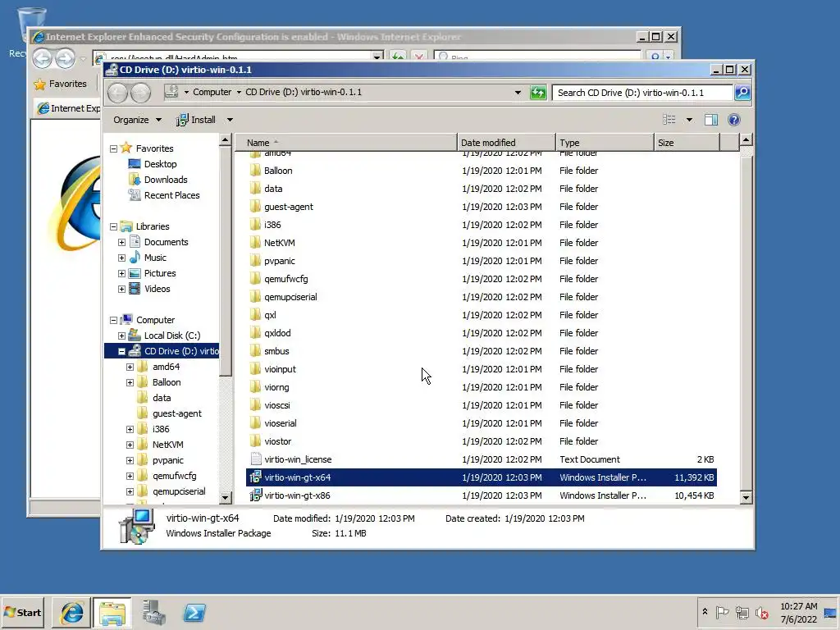840x630 pixels.
Task: Select the Internet Explorer tab in background window
Action: [x=68, y=108]
